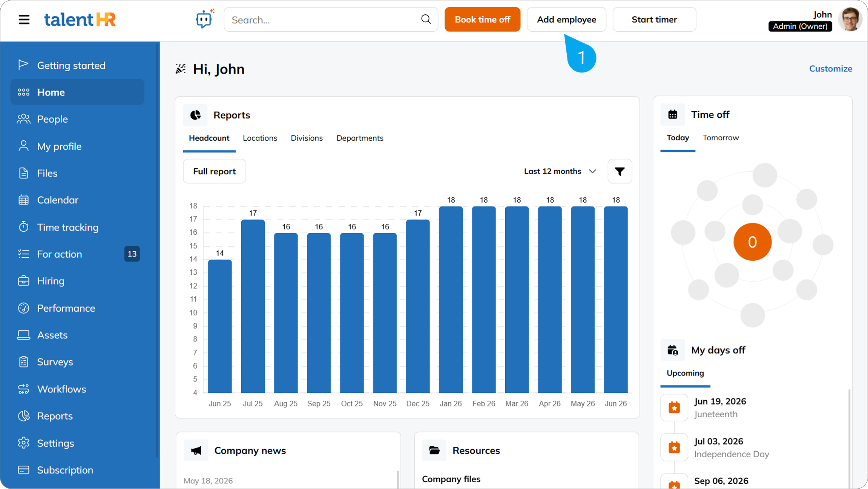Click the Dec 25 headcount bar
868x489 pixels.
click(x=418, y=306)
